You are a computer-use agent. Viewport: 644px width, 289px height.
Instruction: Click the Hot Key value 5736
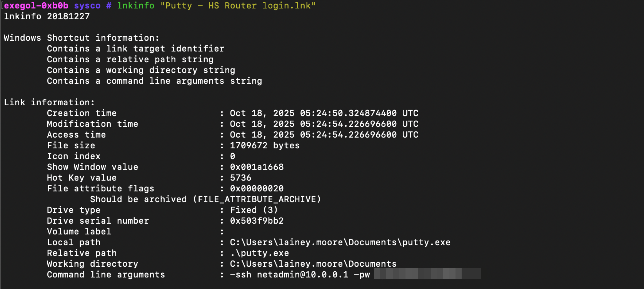(x=240, y=178)
